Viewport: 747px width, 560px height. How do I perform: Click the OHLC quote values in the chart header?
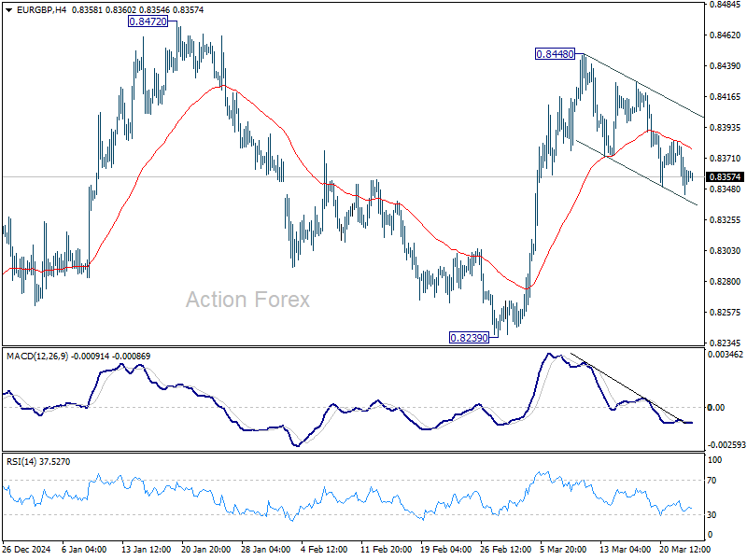(x=137, y=9)
